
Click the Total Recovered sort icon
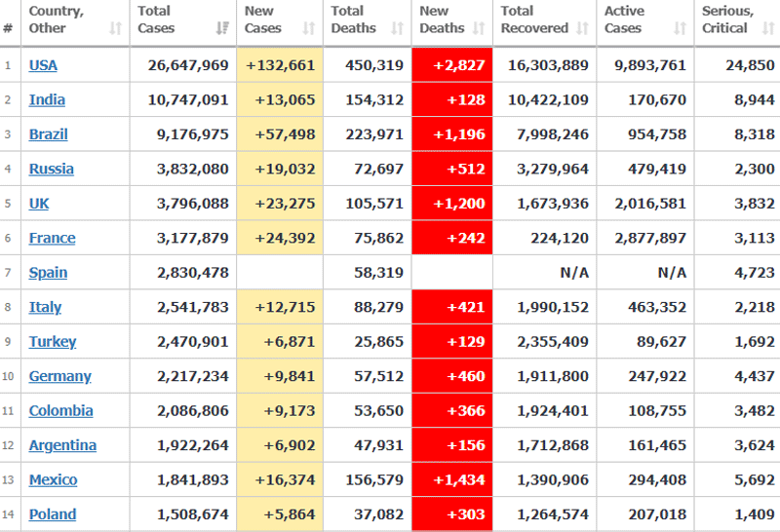pyautogui.click(x=582, y=28)
